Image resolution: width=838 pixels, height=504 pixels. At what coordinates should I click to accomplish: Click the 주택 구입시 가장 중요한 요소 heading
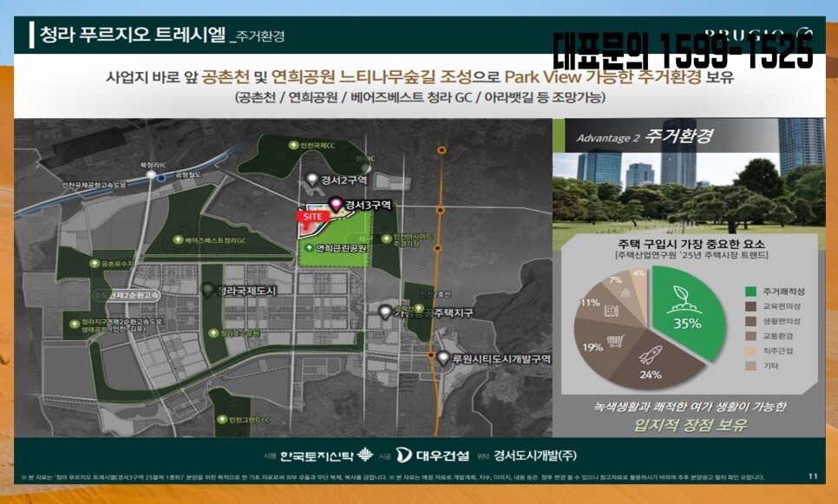[691, 244]
